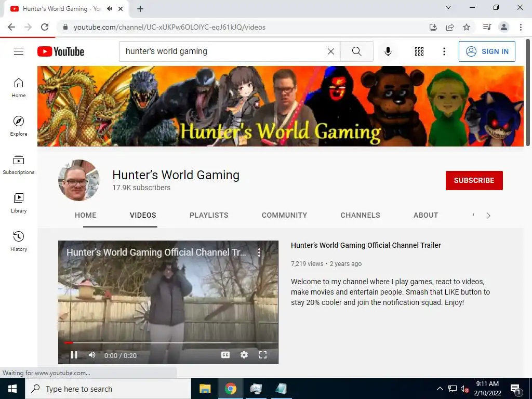Reload the page in Chrome

pyautogui.click(x=45, y=27)
